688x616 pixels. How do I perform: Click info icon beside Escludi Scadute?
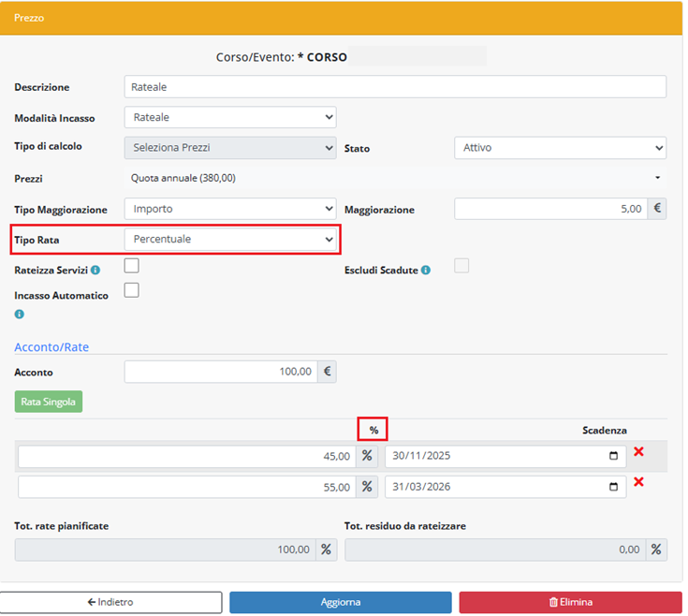coord(425,271)
